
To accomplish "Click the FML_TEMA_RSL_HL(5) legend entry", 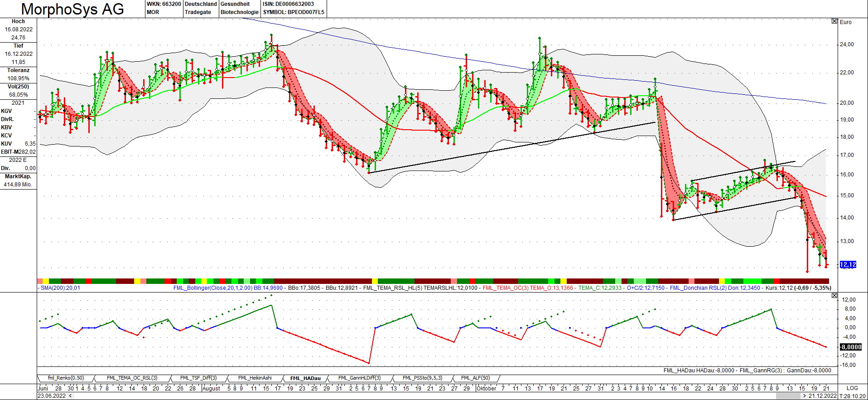I will pos(420,288).
